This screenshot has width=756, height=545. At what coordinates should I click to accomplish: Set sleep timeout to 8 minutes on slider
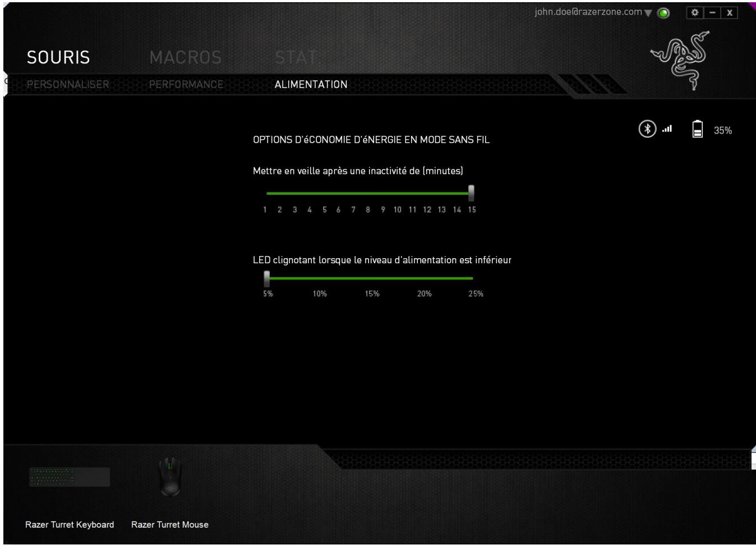coord(368,193)
